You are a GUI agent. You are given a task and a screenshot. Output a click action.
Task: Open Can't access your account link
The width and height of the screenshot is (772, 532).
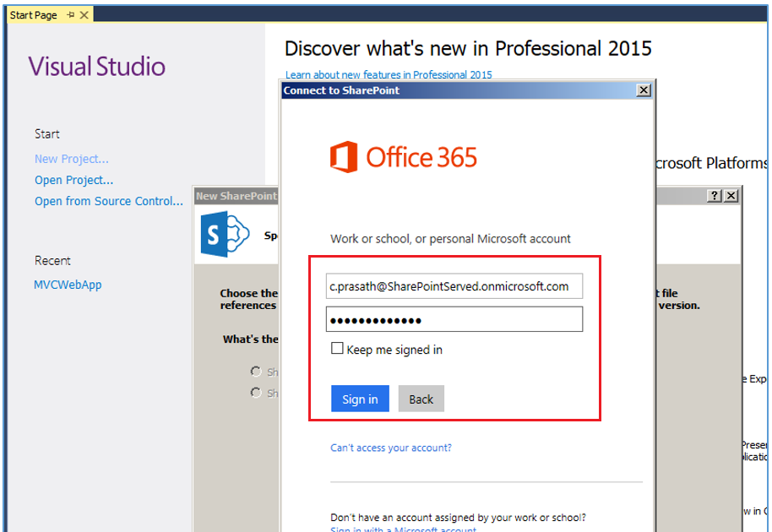coord(391,448)
